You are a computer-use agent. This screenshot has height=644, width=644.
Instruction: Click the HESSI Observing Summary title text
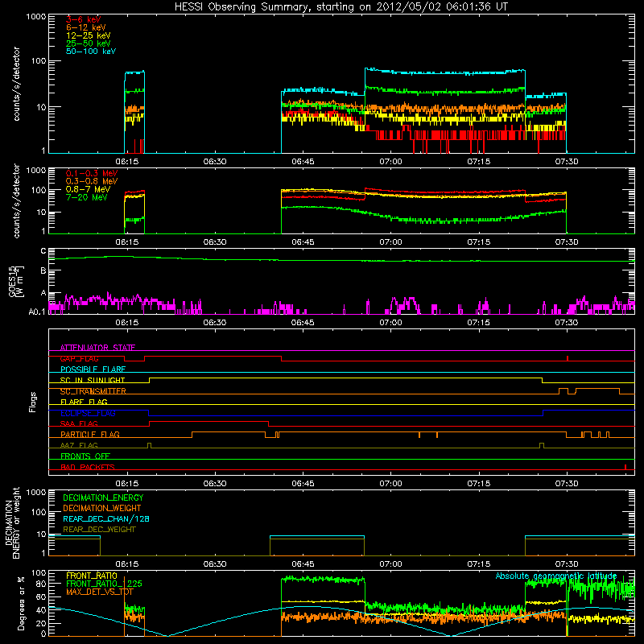341,7
